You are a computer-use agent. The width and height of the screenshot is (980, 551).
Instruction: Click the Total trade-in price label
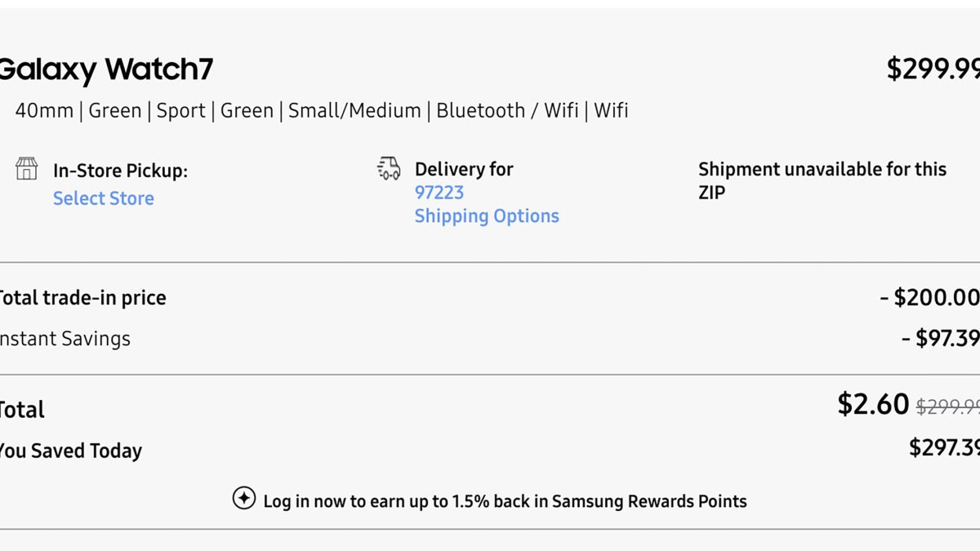[82, 298]
